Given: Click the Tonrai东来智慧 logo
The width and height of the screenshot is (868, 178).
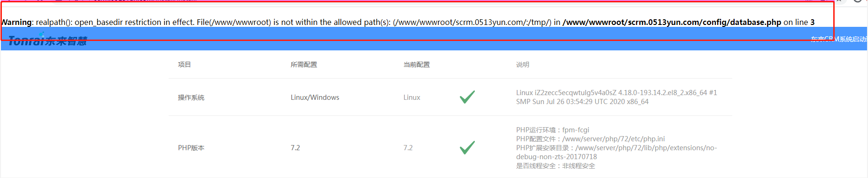Looking at the screenshot, I should coord(47,40).
